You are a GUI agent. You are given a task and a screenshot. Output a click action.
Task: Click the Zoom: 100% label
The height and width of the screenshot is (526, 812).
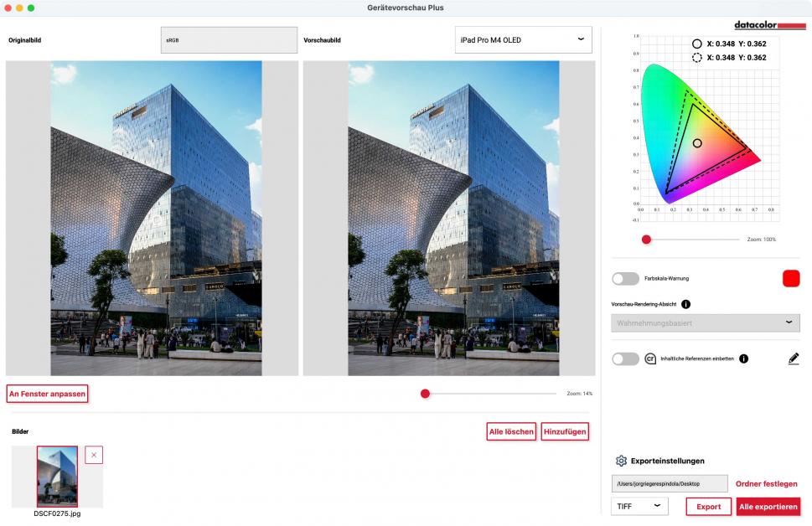[x=761, y=240]
